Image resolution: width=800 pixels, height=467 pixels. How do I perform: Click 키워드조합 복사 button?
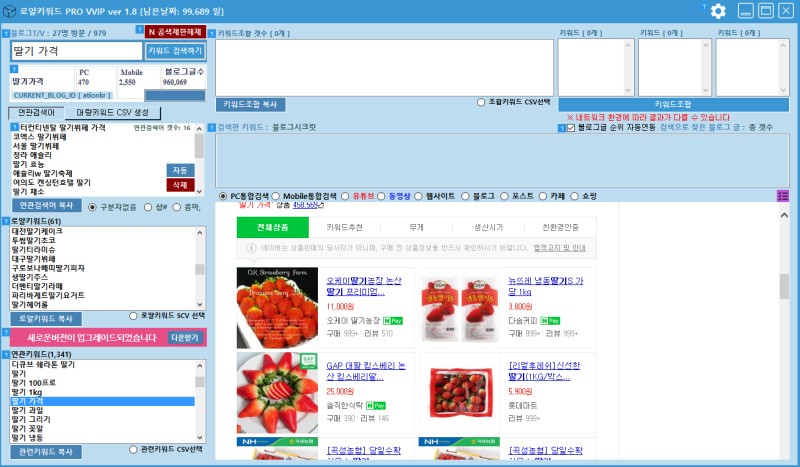(251, 104)
